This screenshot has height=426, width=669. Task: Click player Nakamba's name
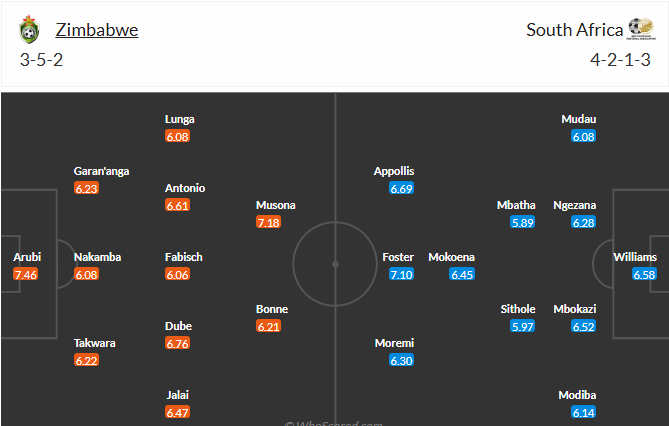point(97,257)
